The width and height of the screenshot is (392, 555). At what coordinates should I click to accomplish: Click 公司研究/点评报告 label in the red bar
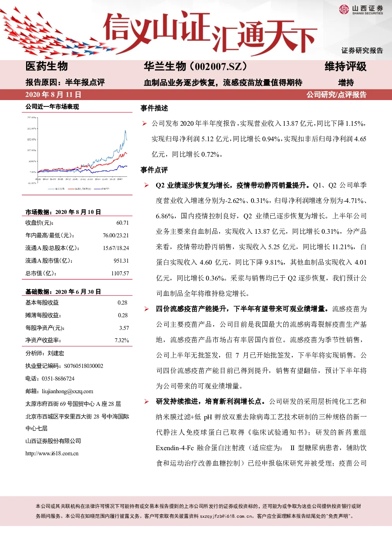337,95
